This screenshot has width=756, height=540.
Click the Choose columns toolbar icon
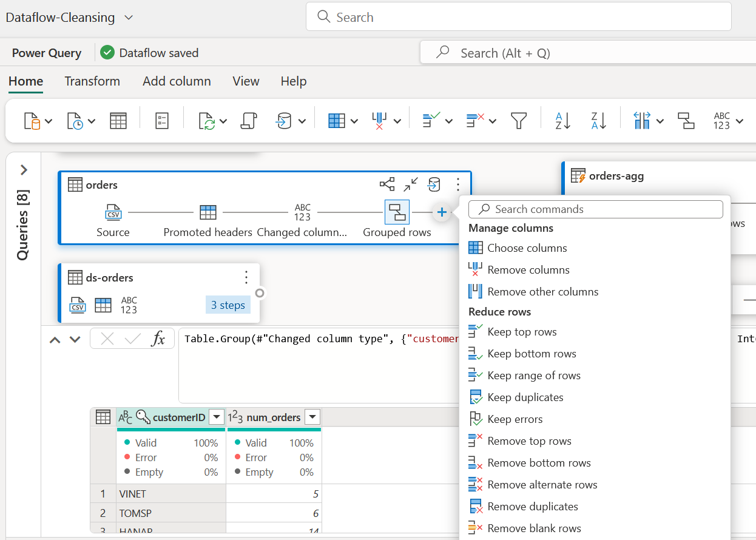tap(336, 121)
